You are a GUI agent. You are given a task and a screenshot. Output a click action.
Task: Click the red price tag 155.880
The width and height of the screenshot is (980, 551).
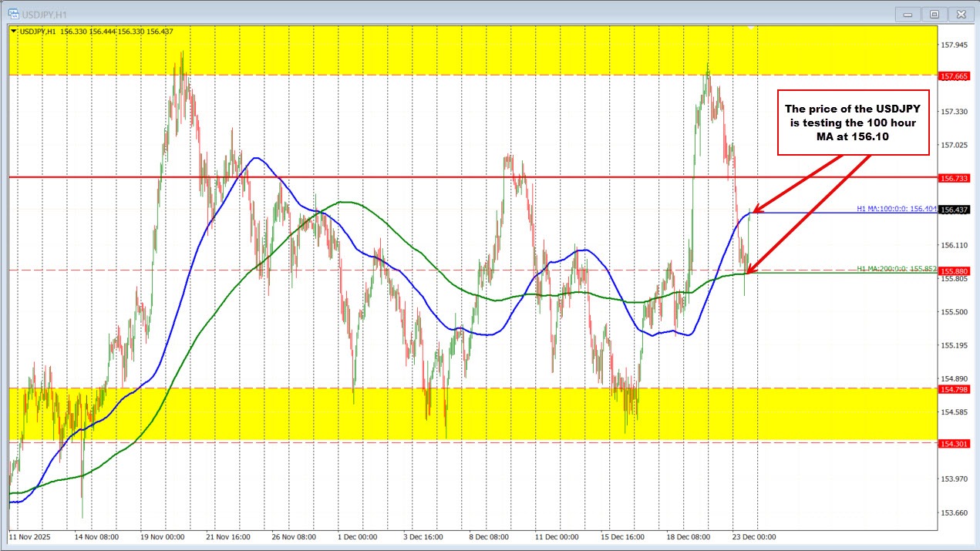coord(954,270)
